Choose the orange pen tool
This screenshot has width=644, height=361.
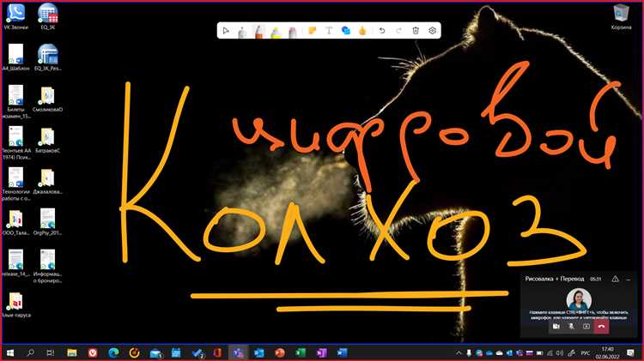[258, 31]
